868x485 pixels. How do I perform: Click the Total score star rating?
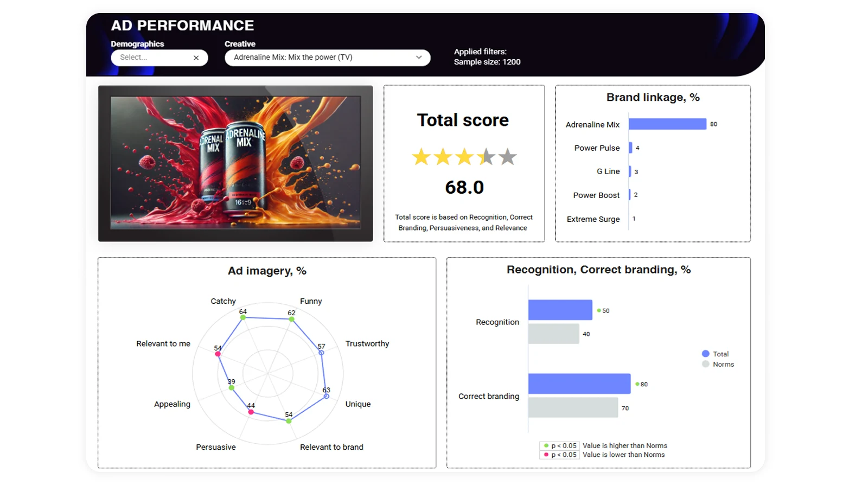464,157
